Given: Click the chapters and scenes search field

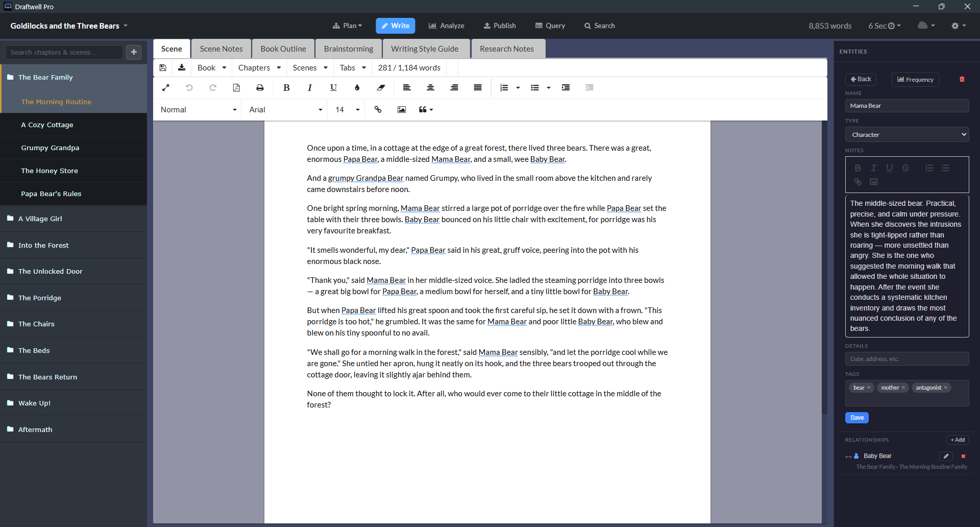Looking at the screenshot, I should 64,52.
